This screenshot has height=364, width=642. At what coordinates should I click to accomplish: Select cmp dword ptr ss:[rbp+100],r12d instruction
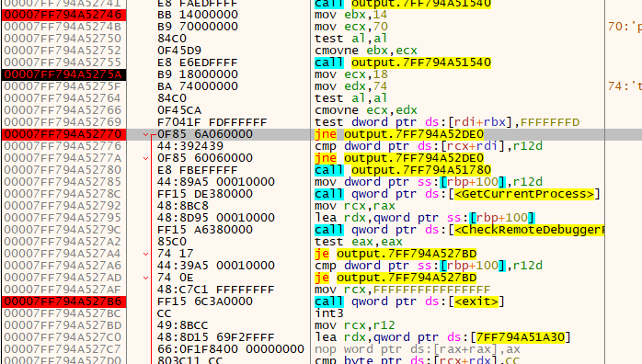pos(429,266)
